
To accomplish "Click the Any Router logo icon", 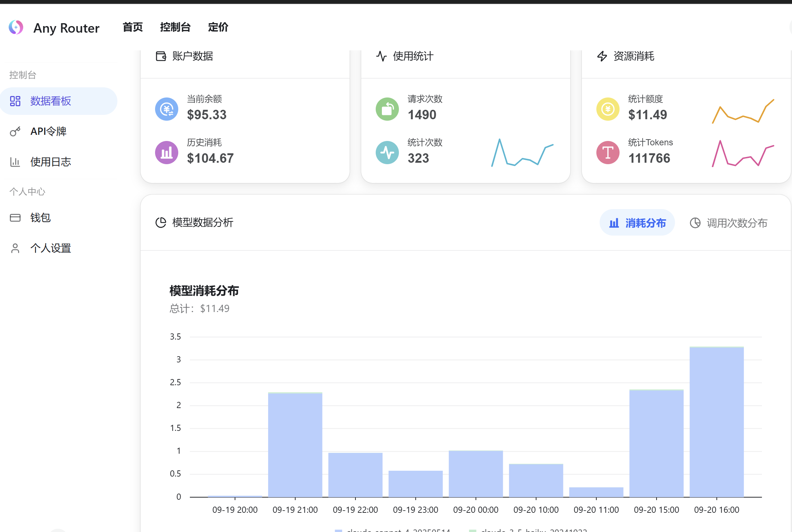I will [x=16, y=28].
